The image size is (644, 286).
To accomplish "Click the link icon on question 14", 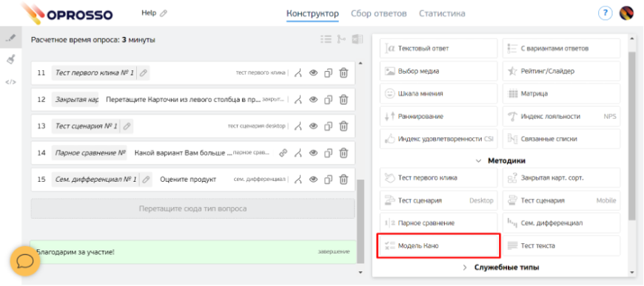I will tap(283, 153).
